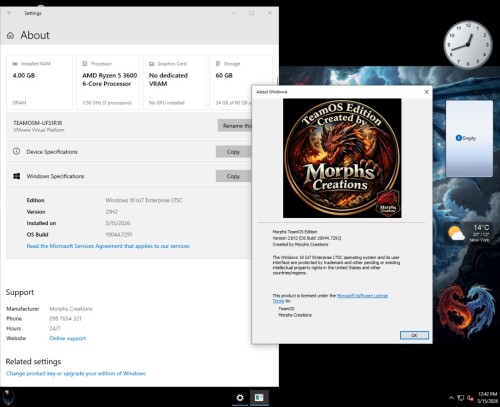Copy the Device Specifications
The image size is (500, 407).
(233, 152)
